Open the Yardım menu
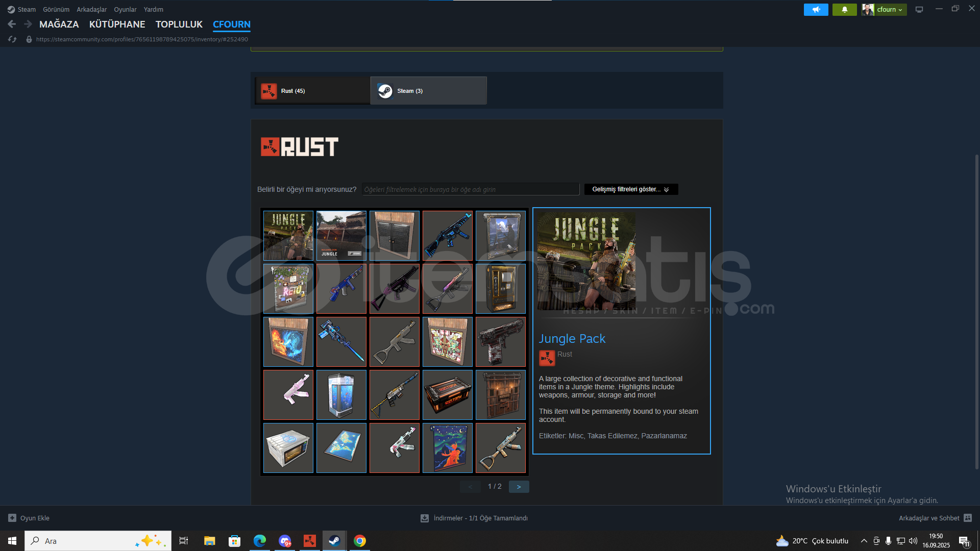Viewport: 980px width, 551px height. tap(154, 10)
